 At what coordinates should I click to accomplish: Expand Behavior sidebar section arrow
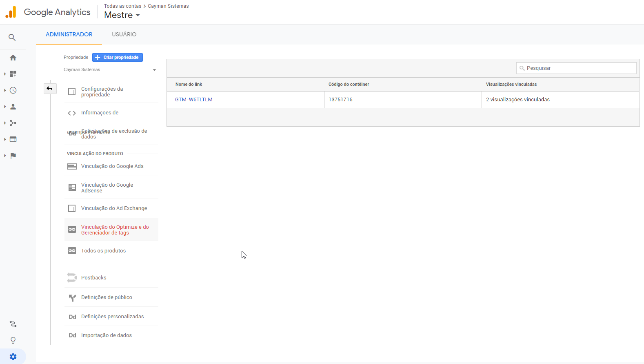tap(5, 139)
